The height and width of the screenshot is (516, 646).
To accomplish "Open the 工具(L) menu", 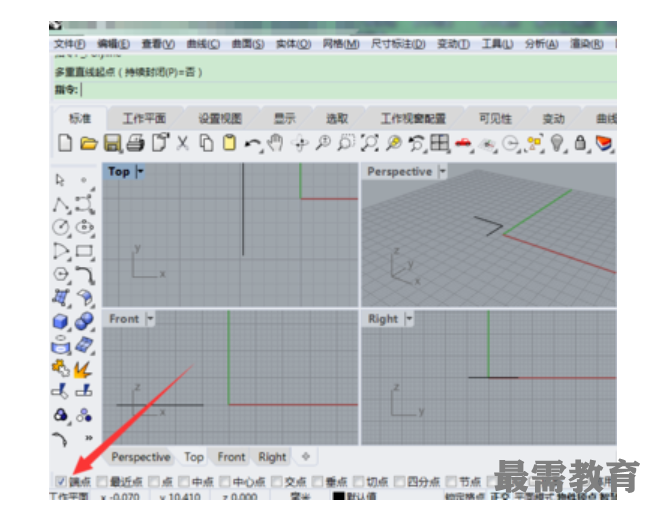I will pyautogui.click(x=497, y=44).
